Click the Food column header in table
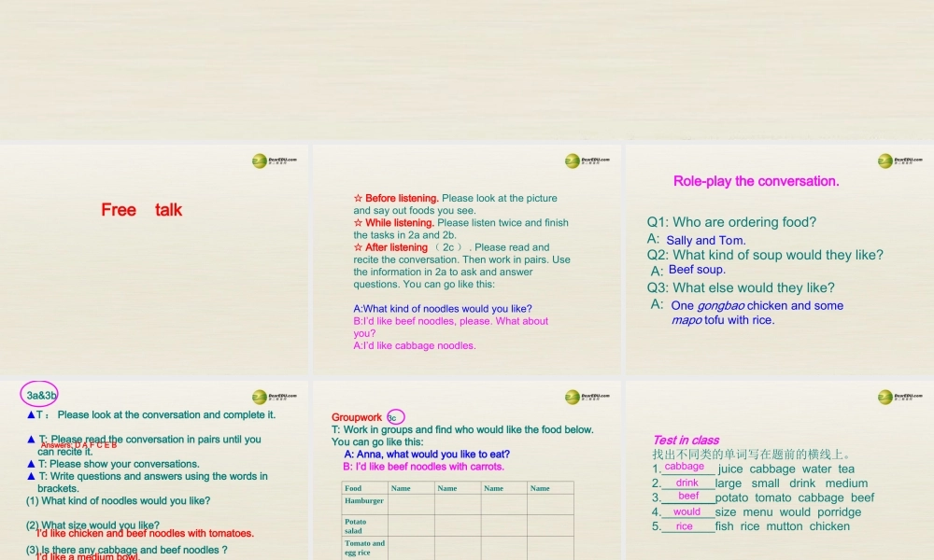This screenshot has width=934, height=560. coord(354,488)
